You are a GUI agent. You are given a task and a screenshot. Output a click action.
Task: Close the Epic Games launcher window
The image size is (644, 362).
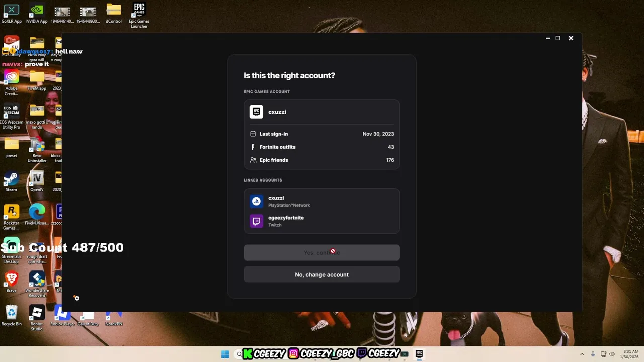click(571, 38)
